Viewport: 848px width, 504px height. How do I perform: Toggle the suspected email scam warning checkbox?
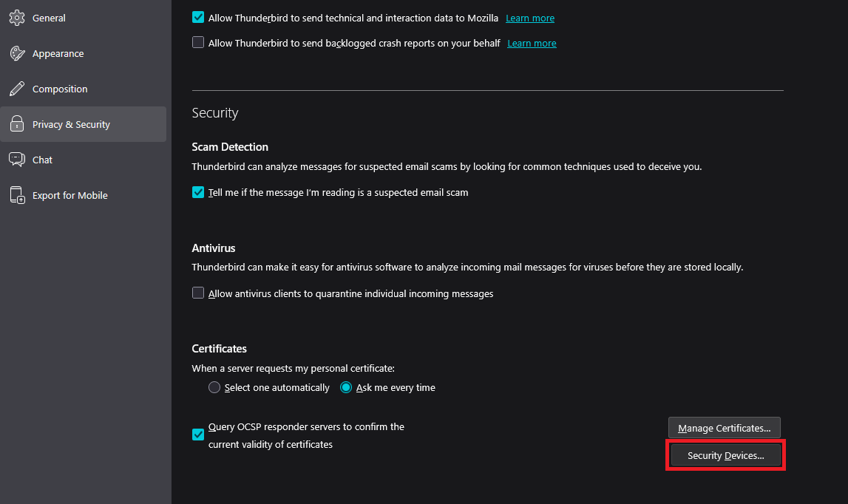198,192
